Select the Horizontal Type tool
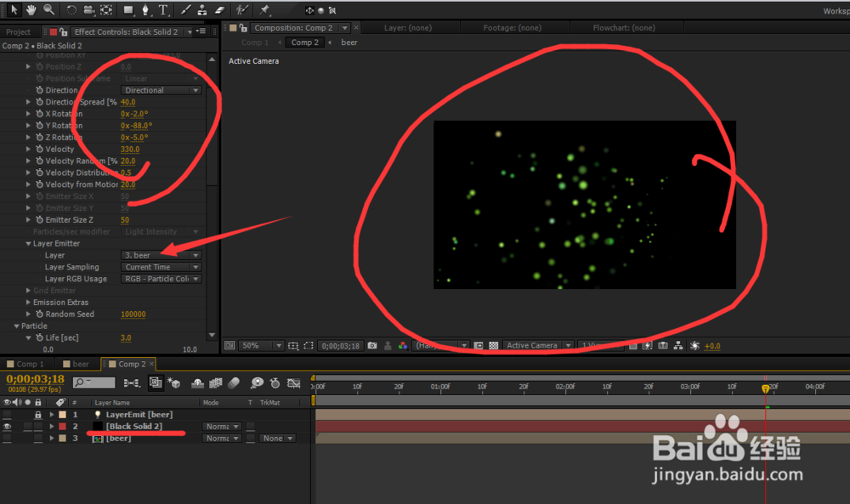This screenshot has height=504, width=850. (163, 9)
